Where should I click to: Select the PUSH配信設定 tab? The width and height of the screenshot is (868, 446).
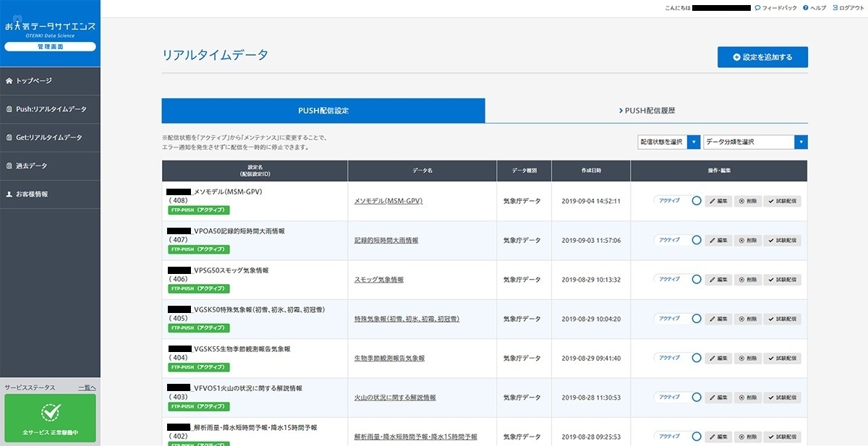tap(323, 111)
